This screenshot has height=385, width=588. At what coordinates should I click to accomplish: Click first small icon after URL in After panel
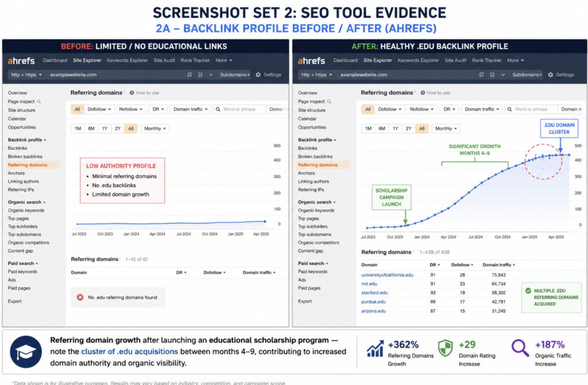tap(481, 75)
